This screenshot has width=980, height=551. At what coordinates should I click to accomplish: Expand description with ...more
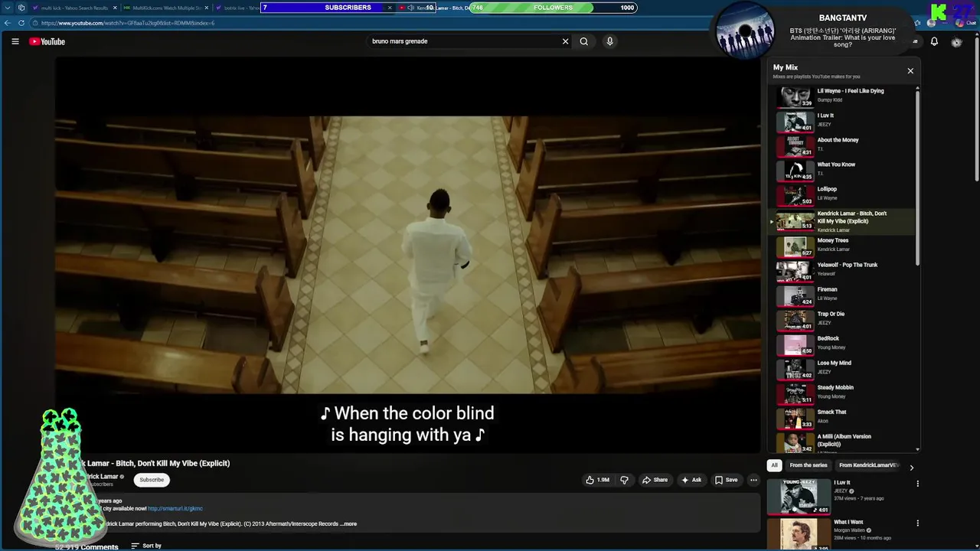pos(349,524)
